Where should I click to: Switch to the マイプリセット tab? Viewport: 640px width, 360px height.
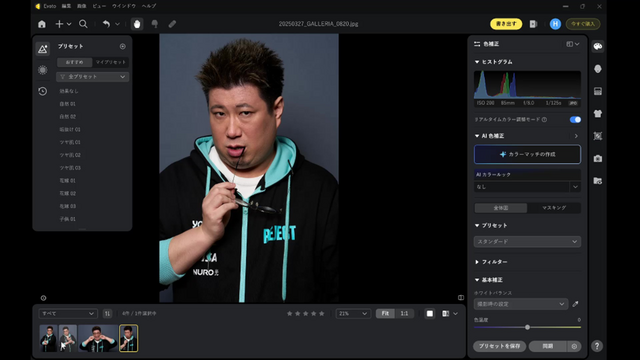tap(111, 62)
